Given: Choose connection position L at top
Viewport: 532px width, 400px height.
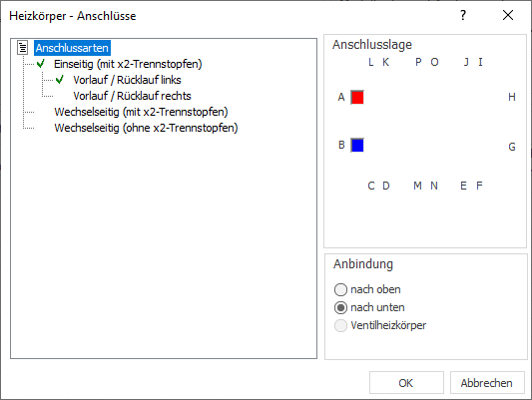Looking at the screenshot, I should coord(371,62).
